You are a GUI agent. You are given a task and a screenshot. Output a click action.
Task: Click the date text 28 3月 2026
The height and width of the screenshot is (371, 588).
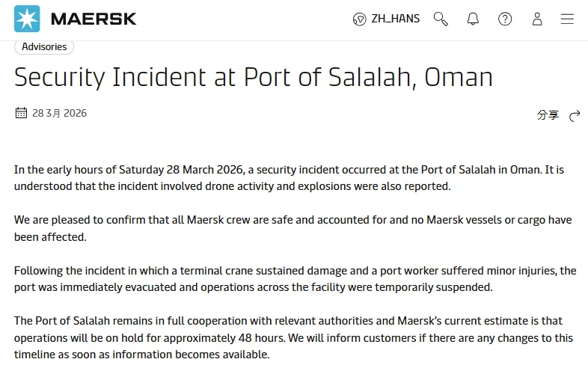60,114
